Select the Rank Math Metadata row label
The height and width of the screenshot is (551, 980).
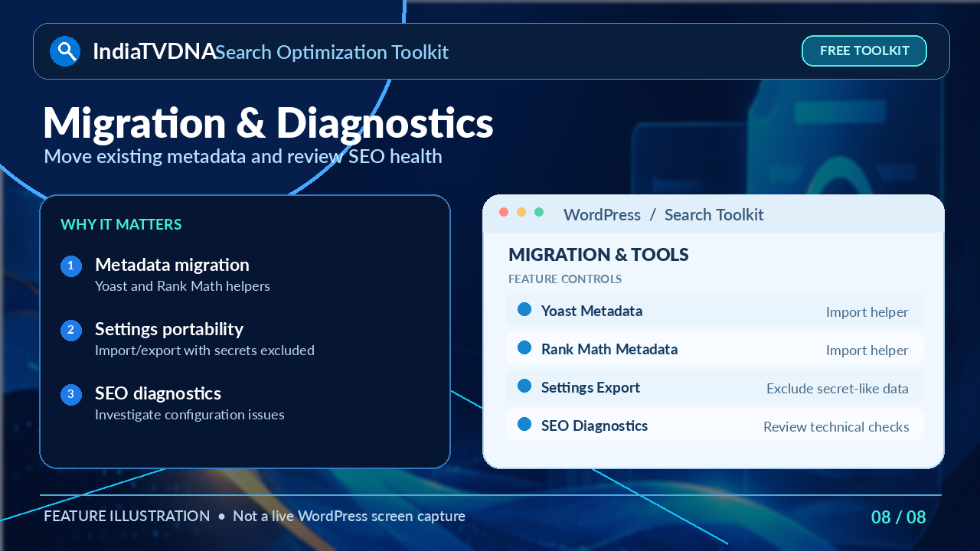[609, 349]
